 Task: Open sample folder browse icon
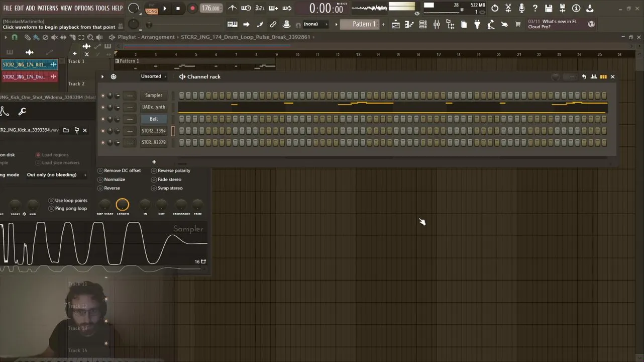[x=66, y=130]
